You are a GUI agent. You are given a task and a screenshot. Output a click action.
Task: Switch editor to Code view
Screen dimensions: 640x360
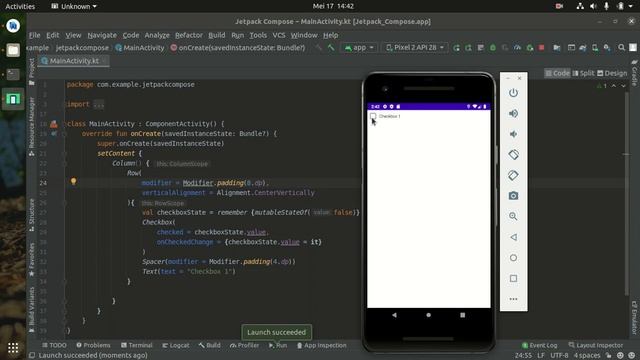[x=557, y=73]
